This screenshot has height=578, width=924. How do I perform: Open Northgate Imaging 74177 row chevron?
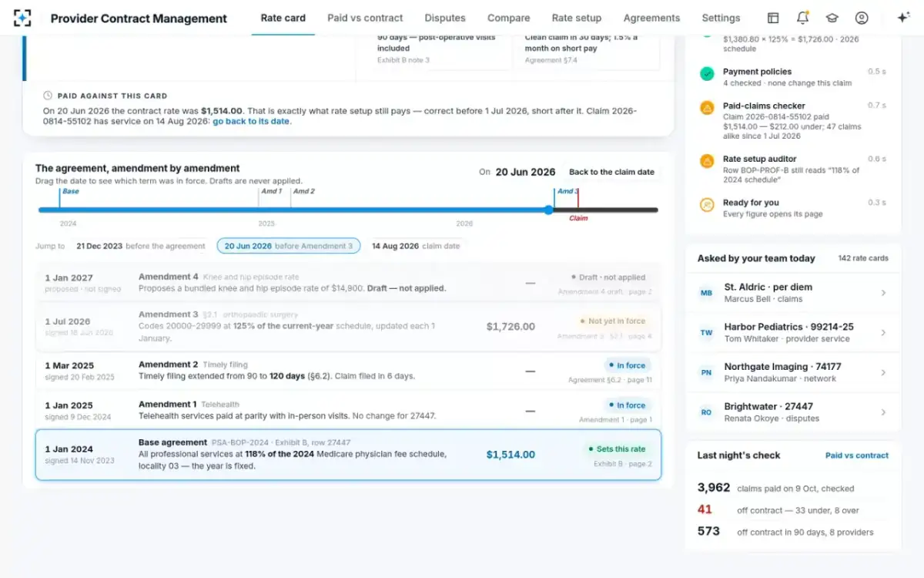click(x=883, y=372)
